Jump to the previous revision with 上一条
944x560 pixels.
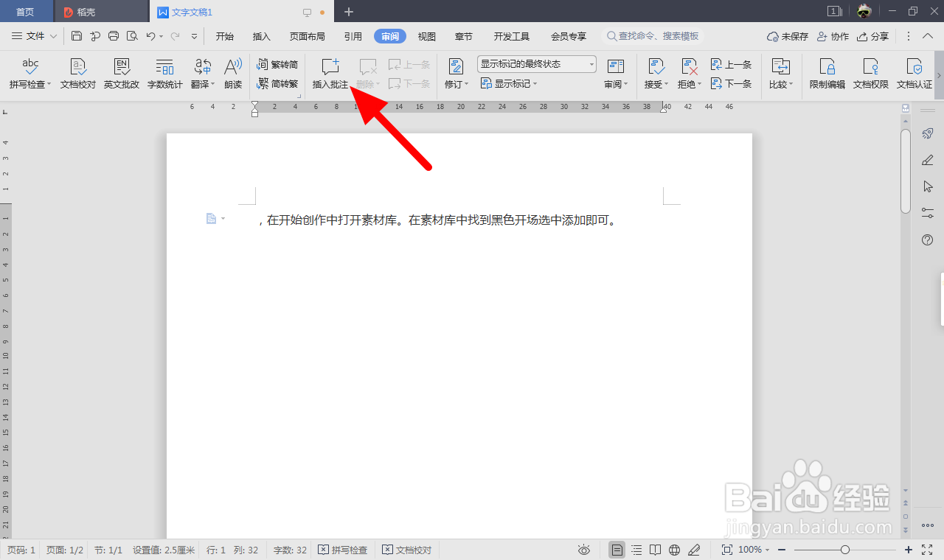click(x=732, y=65)
